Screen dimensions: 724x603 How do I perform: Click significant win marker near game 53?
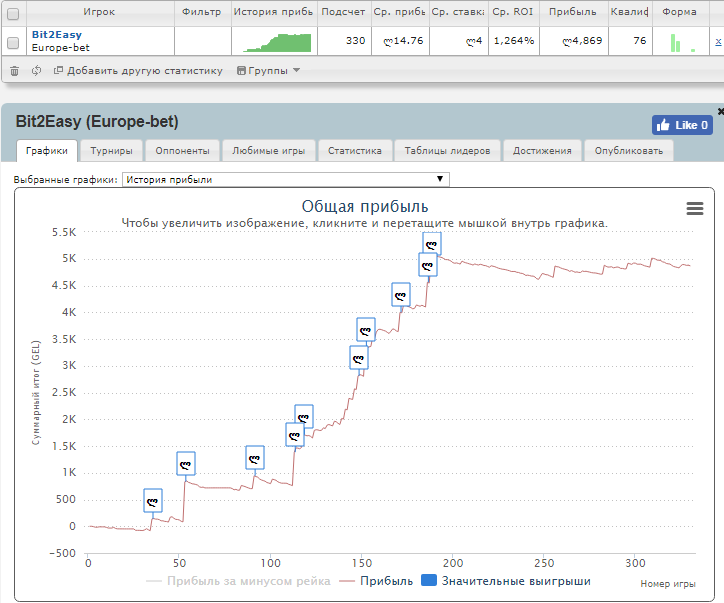click(186, 464)
